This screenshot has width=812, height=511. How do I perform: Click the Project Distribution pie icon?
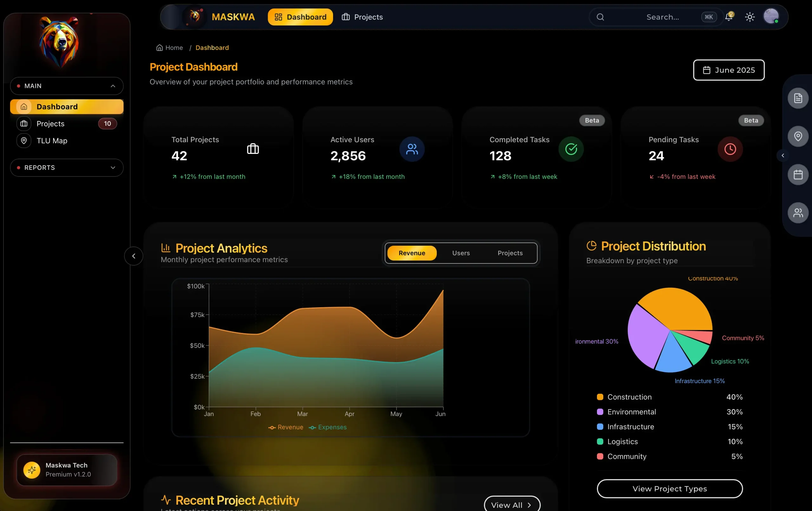(x=592, y=246)
